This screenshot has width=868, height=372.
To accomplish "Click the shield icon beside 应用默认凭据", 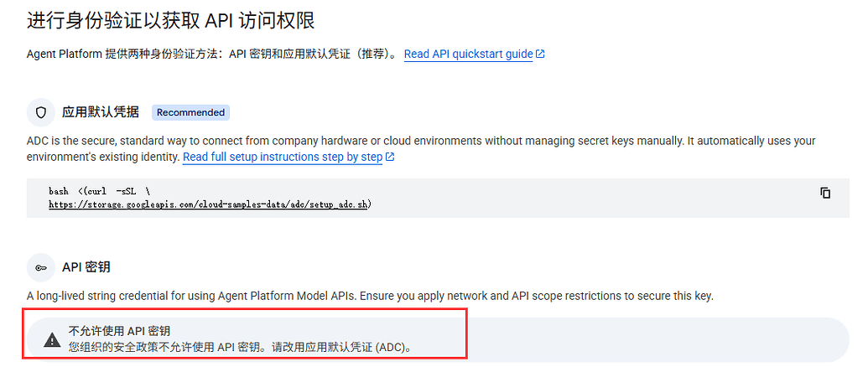I will (41, 113).
